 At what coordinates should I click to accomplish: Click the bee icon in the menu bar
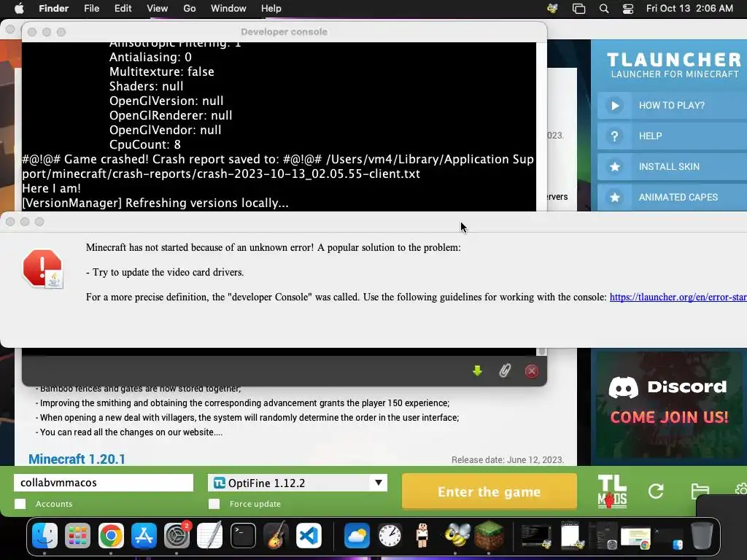pos(553,9)
